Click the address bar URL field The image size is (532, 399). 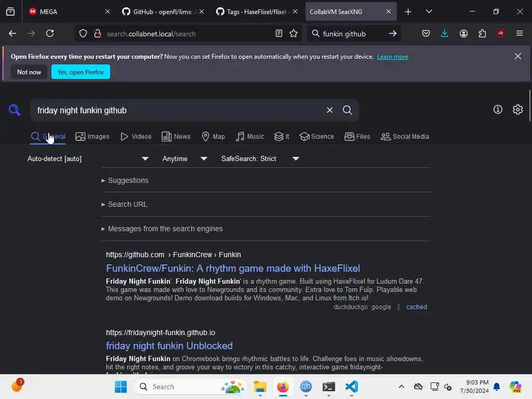coord(188,34)
